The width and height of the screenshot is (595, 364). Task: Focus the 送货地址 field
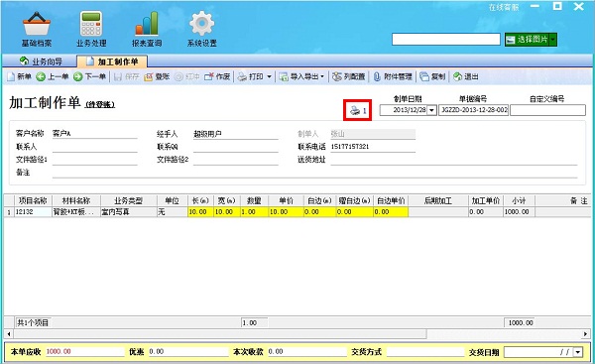[454, 160]
